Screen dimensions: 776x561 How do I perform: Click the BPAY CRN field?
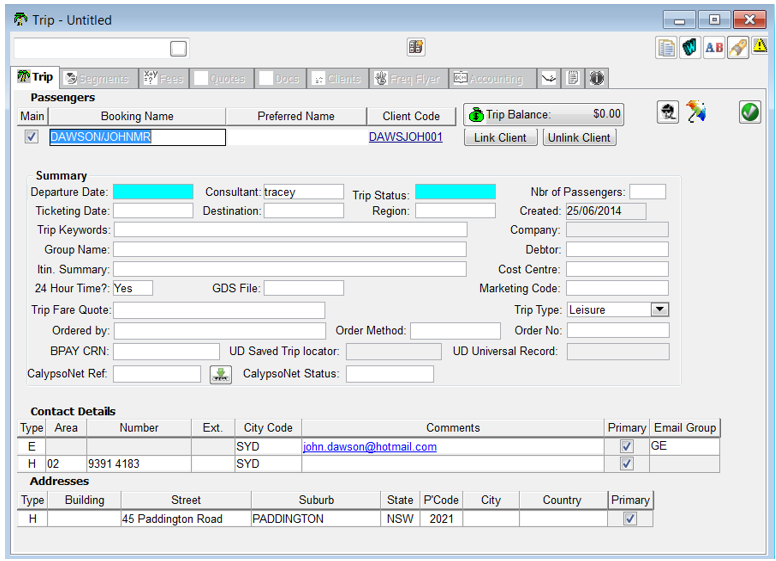coord(166,351)
